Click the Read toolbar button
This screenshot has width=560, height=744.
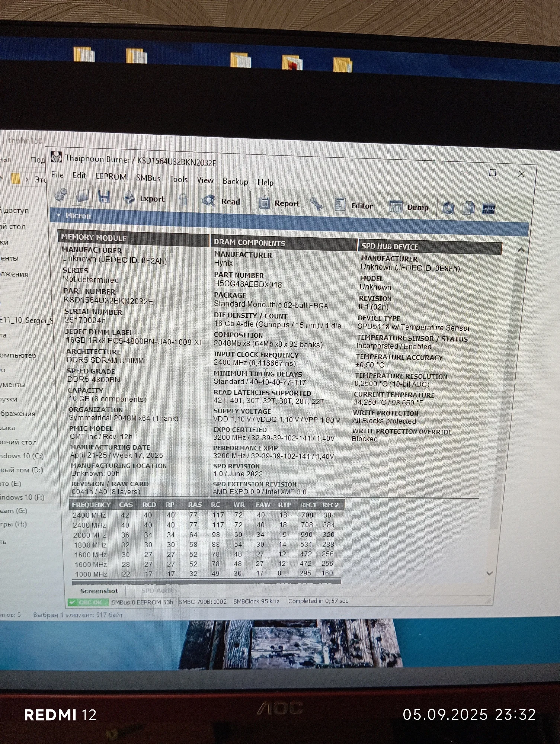[221, 201]
